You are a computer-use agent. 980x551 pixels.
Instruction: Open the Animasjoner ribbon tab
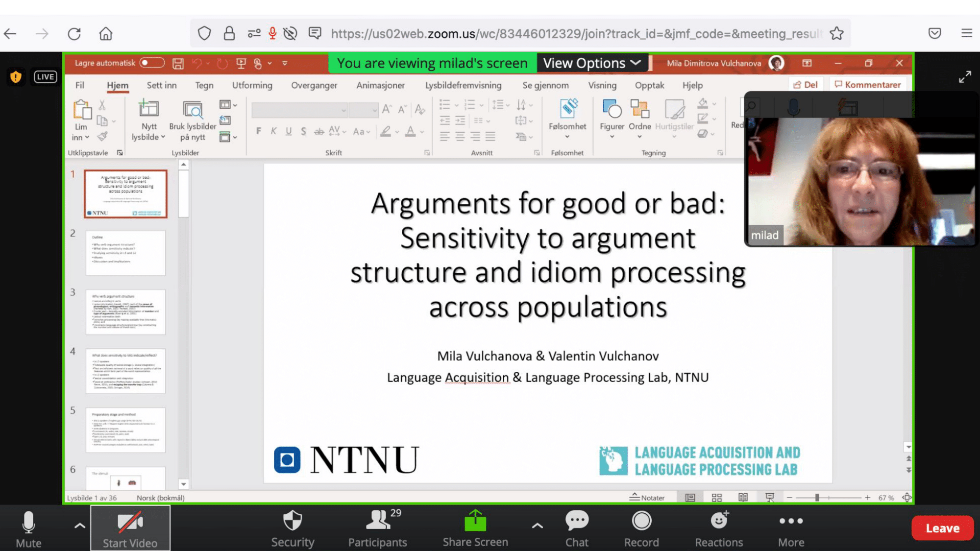coord(380,85)
